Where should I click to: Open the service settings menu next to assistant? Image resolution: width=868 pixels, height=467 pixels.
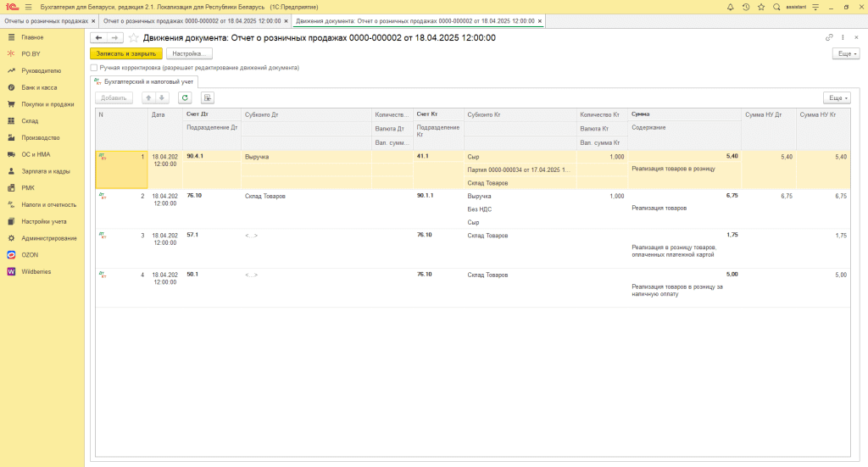pos(815,7)
